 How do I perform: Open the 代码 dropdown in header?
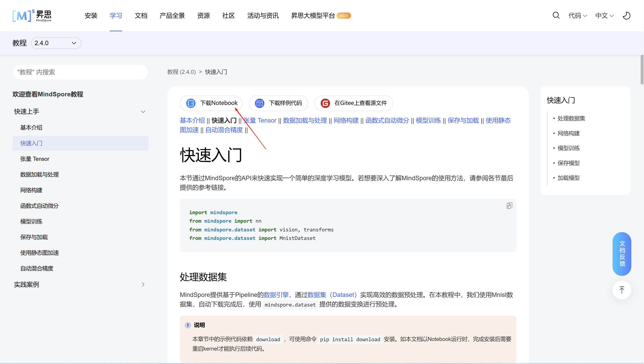[x=577, y=15]
